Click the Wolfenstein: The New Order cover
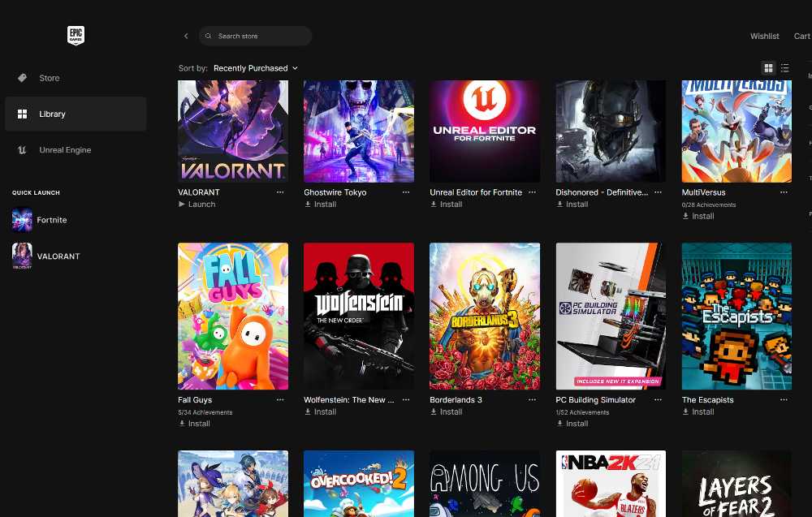 point(359,316)
